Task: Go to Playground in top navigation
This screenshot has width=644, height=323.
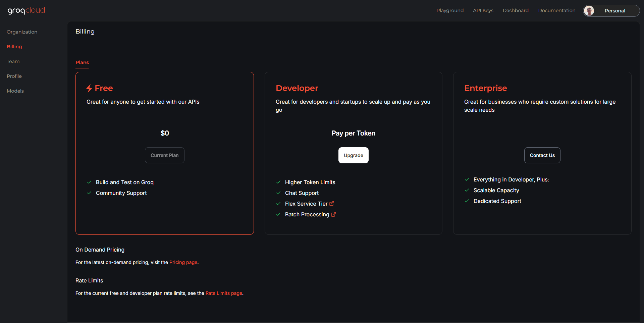Action: (450, 10)
